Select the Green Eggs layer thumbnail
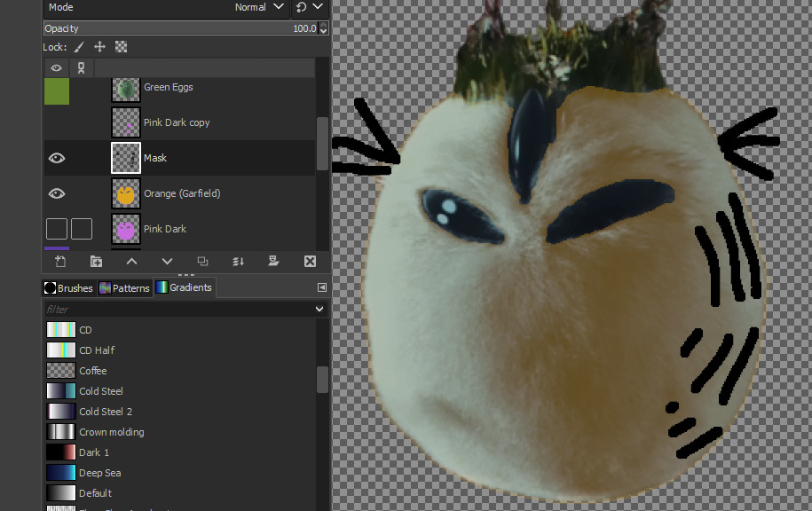Screen dimensions: 812x511 pos(126,89)
